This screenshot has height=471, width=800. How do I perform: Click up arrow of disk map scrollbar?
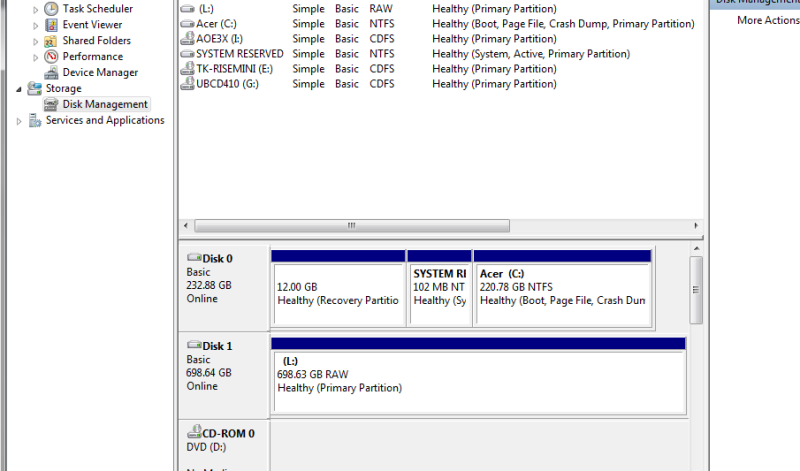[696, 249]
